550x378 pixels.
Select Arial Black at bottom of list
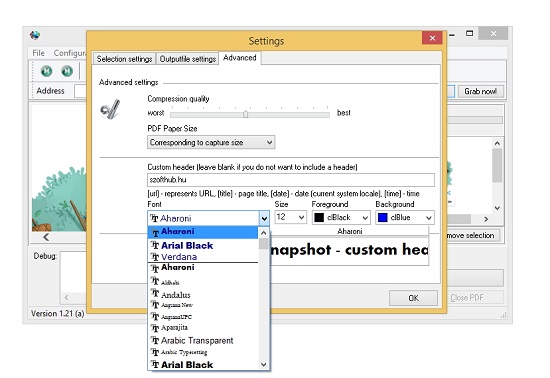point(203,365)
